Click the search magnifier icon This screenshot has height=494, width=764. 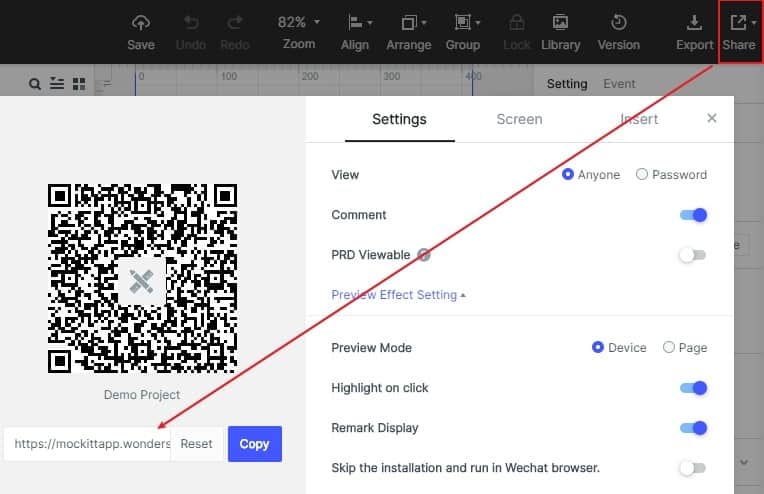(x=35, y=84)
